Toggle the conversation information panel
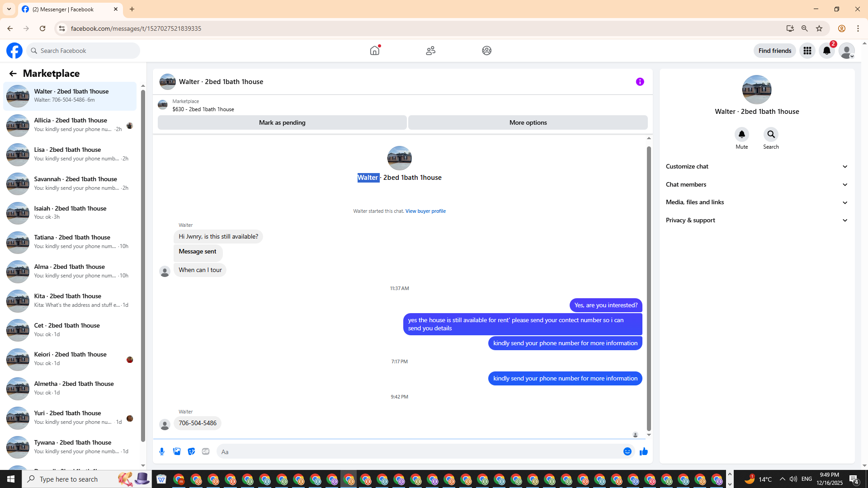868x488 pixels. coord(640,82)
